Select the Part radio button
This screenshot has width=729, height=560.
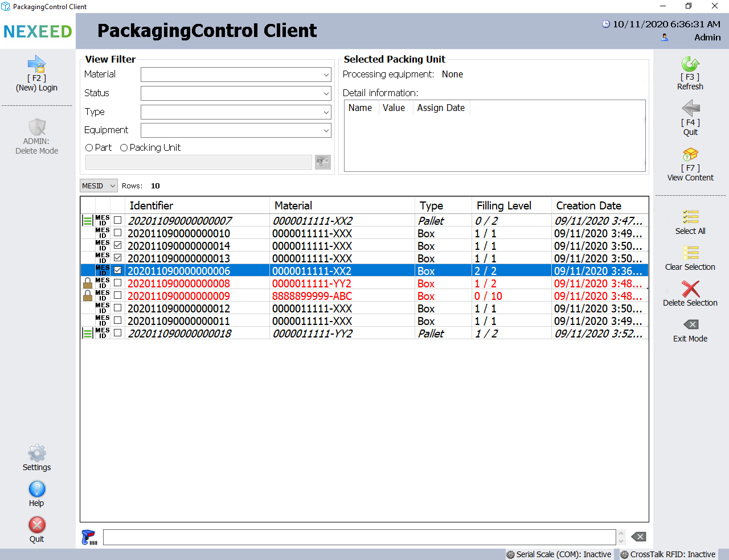point(89,148)
